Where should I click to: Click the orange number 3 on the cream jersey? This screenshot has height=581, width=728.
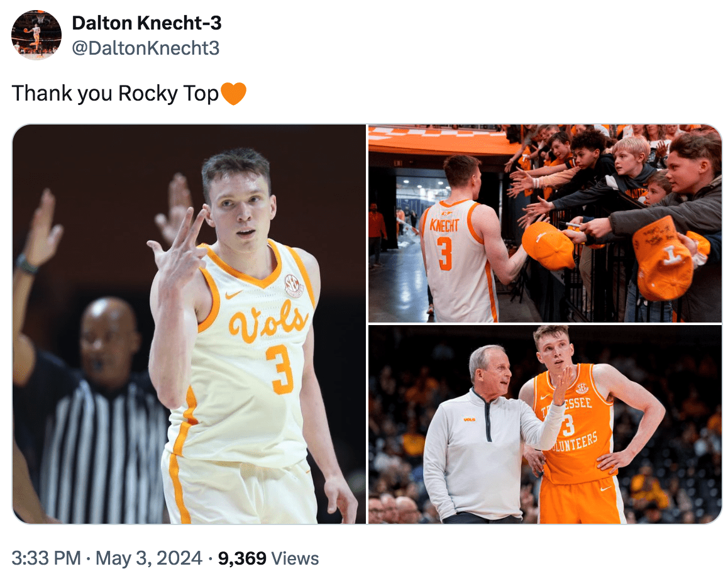pyautogui.click(x=280, y=370)
